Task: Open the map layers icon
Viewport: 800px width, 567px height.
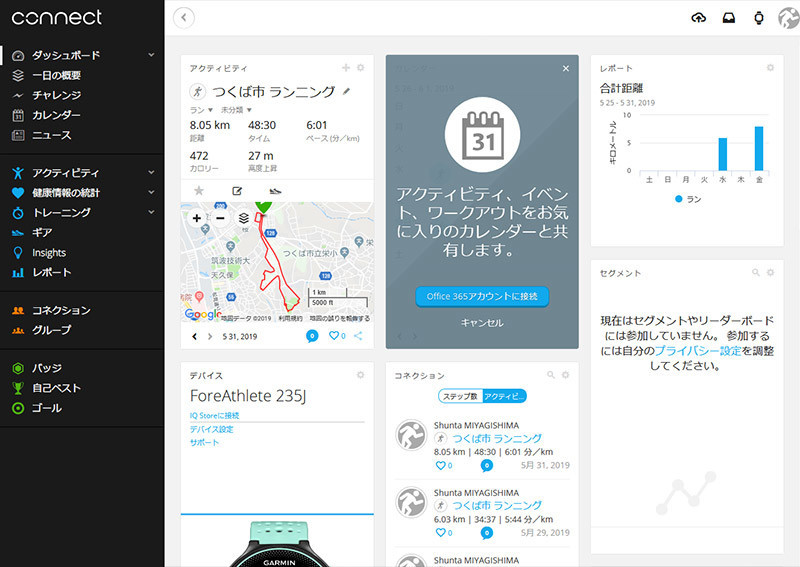Action: (244, 218)
